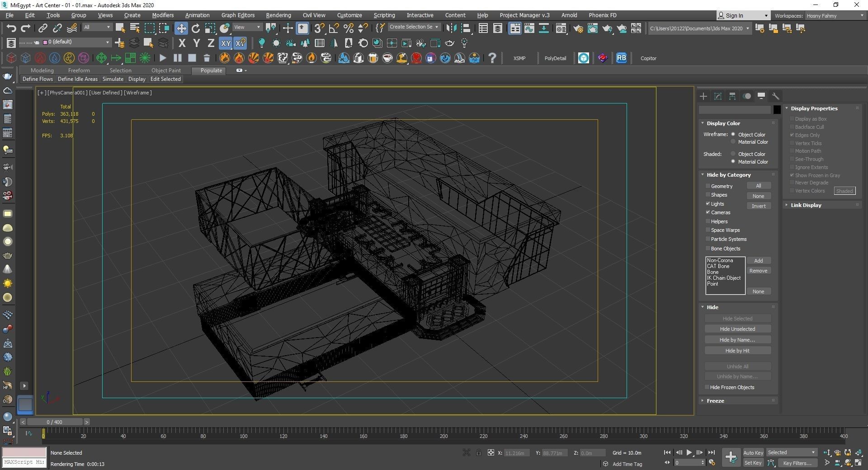
Task: Play the Phoenix FD simulation
Action: tap(163, 58)
